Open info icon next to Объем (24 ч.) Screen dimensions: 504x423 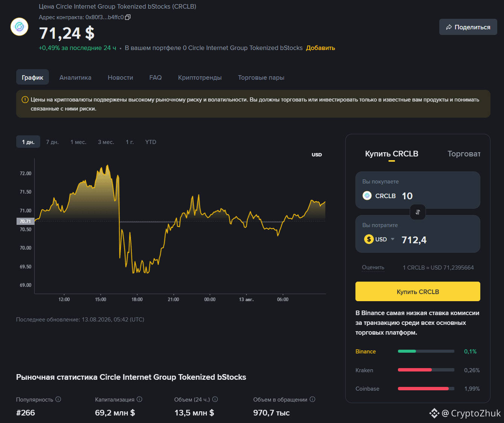click(x=215, y=399)
